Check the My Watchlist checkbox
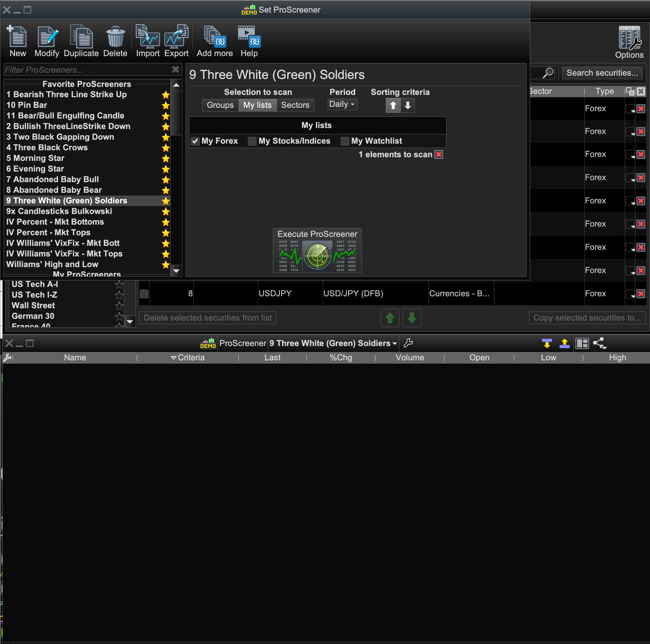 [x=345, y=141]
